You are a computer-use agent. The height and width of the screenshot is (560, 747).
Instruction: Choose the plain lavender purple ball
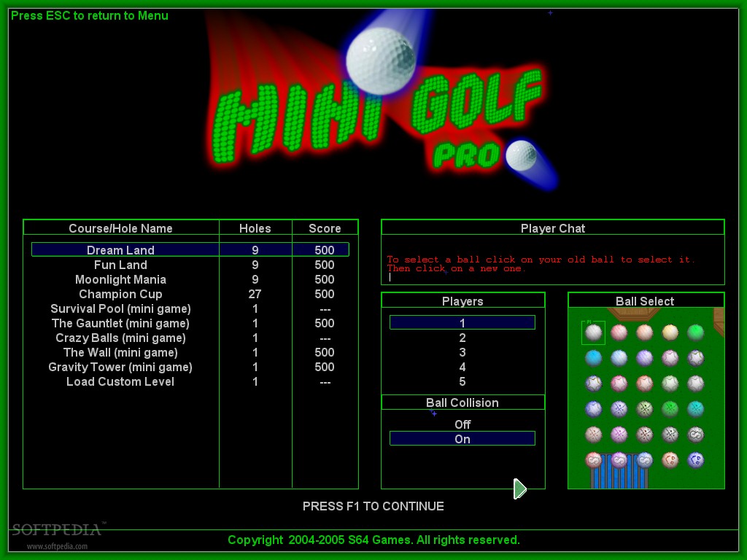645,357
